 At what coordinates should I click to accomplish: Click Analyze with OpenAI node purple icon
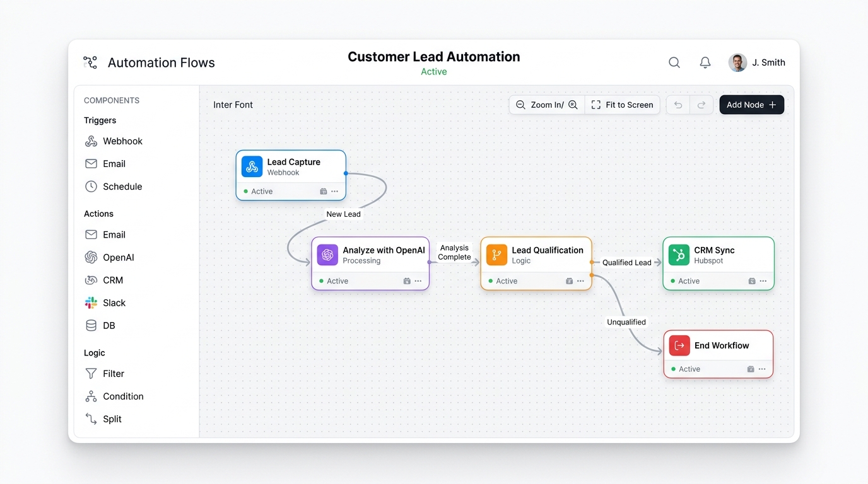coord(327,255)
